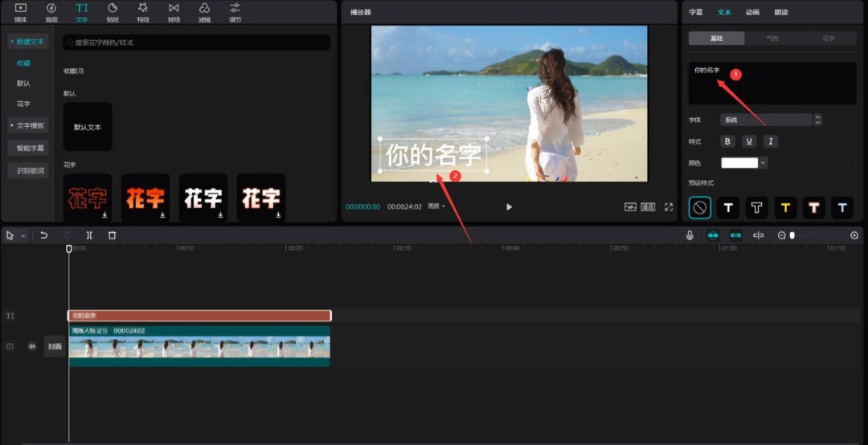Enter fullscreen preview in the player
Viewport: 868px width, 445px height.
click(668, 206)
